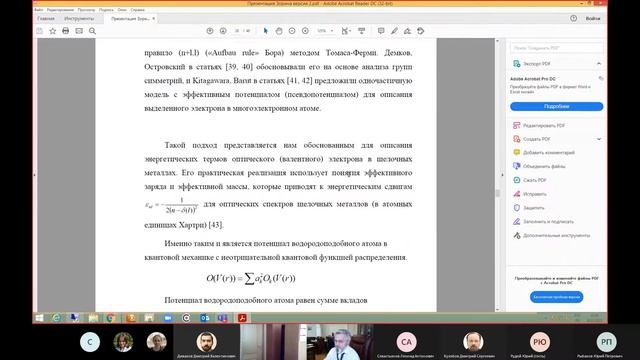Click the Windows Start button
The width and height of the screenshot is (640, 360).
tap(39, 318)
